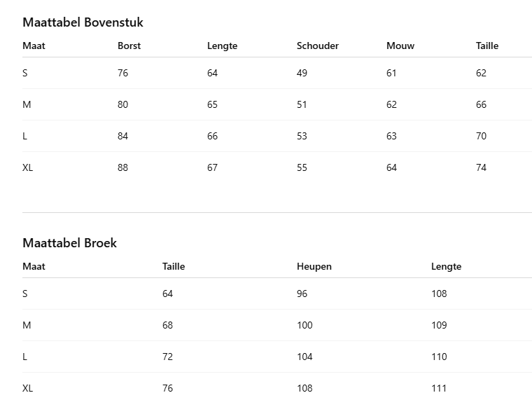Select Mouw value 63 for size L

(391, 136)
